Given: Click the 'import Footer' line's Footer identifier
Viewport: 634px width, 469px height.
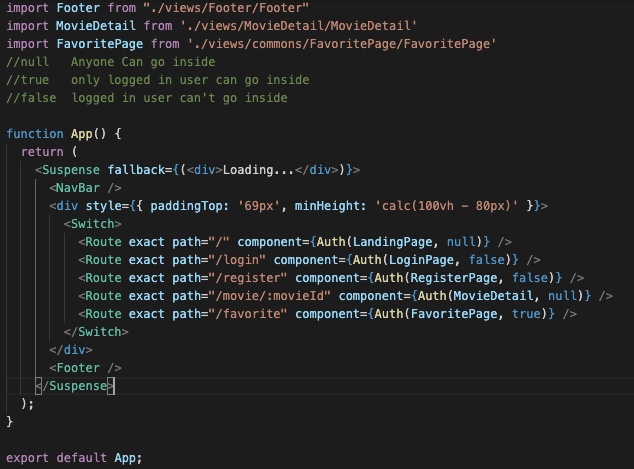Looking at the screenshot, I should tap(78, 8).
